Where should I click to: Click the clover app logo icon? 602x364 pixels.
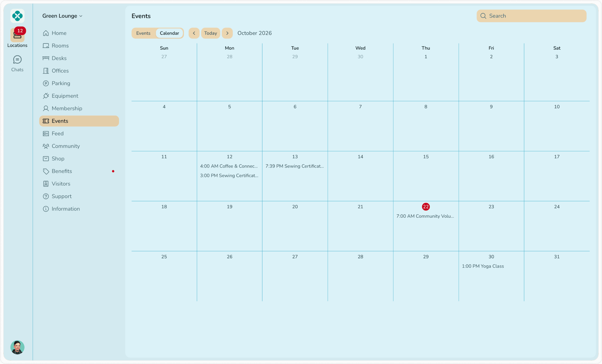tap(17, 16)
